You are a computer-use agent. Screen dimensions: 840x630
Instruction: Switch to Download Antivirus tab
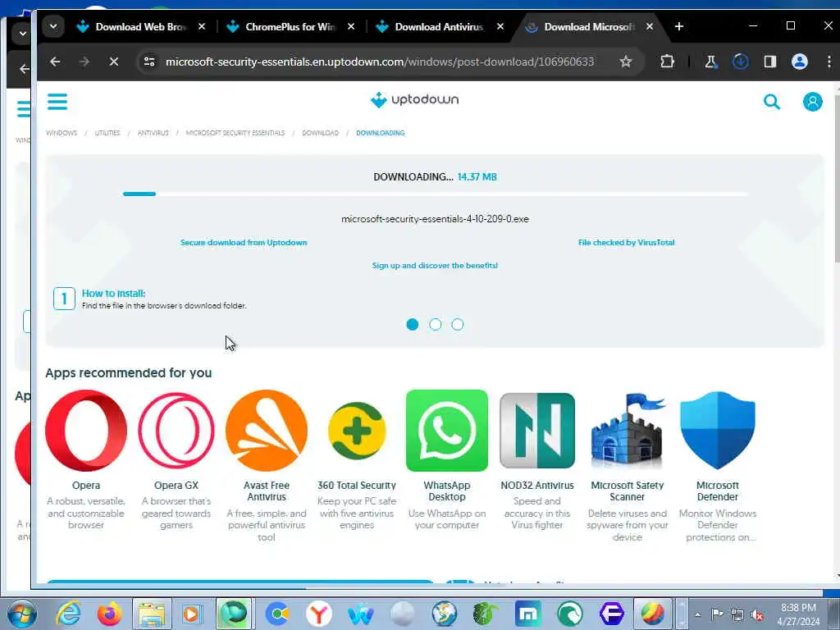[440, 26]
